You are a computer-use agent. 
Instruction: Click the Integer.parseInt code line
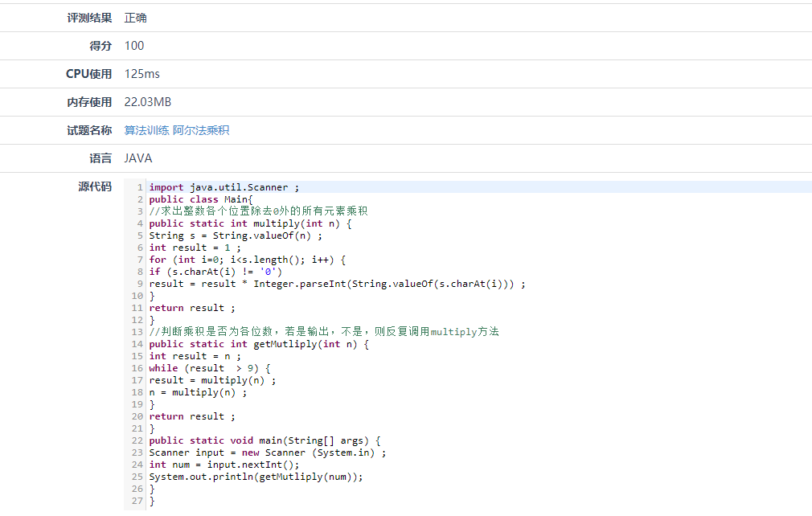pyautogui.click(x=337, y=284)
